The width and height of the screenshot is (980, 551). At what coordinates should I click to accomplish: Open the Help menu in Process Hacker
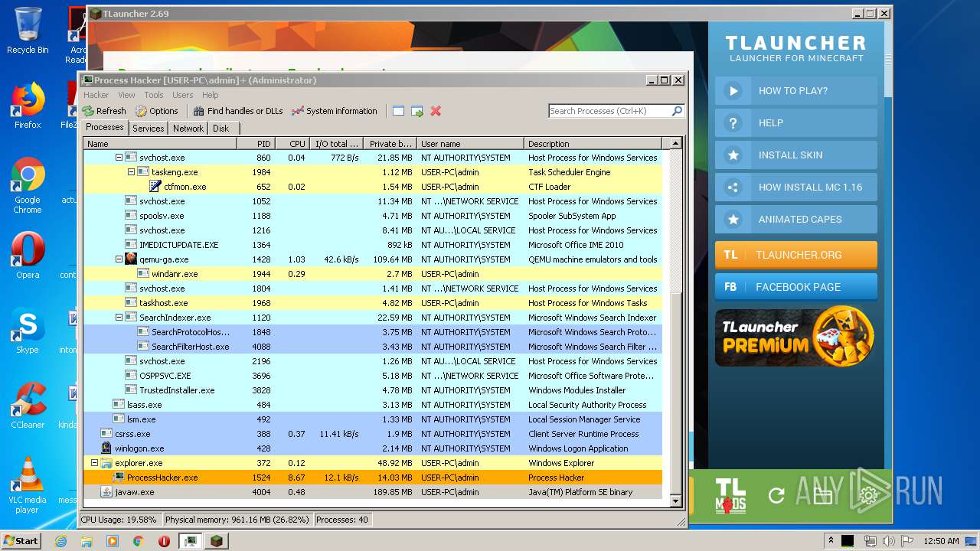210,95
